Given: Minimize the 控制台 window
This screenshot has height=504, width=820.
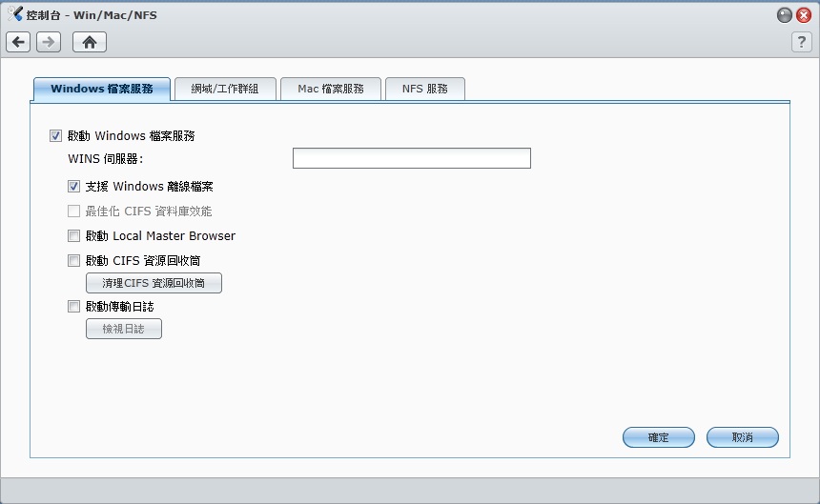Looking at the screenshot, I should click(785, 15).
